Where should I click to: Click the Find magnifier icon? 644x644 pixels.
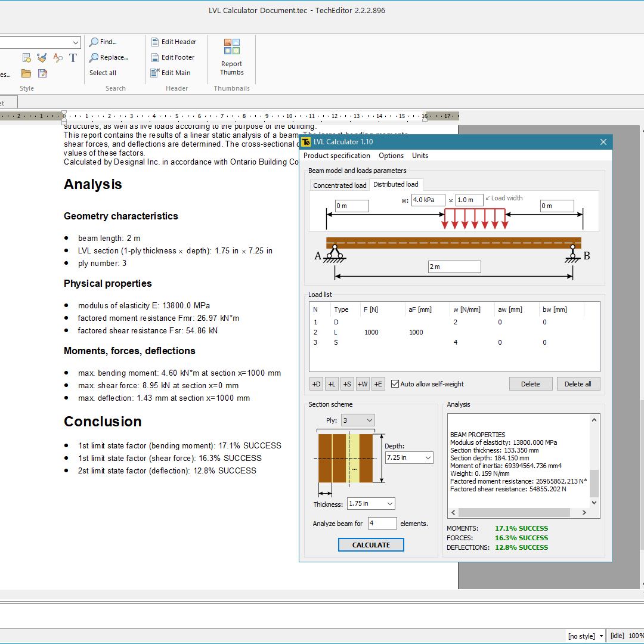coord(94,42)
